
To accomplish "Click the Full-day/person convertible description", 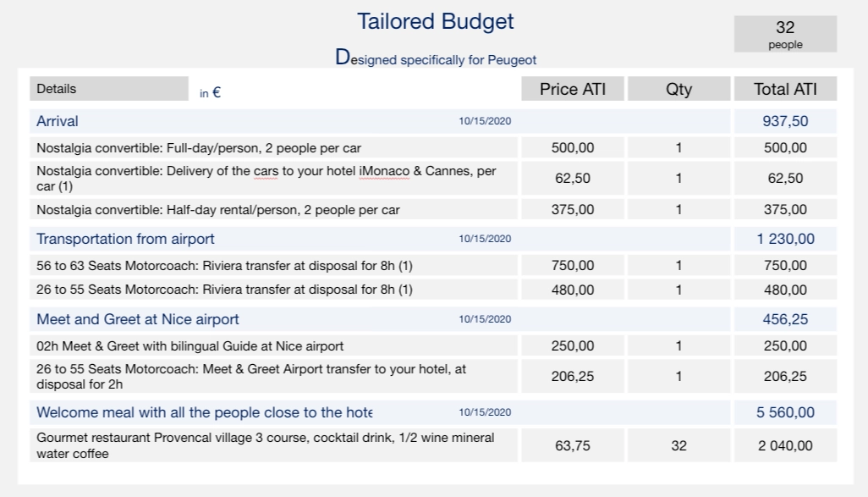I will 199,148.
